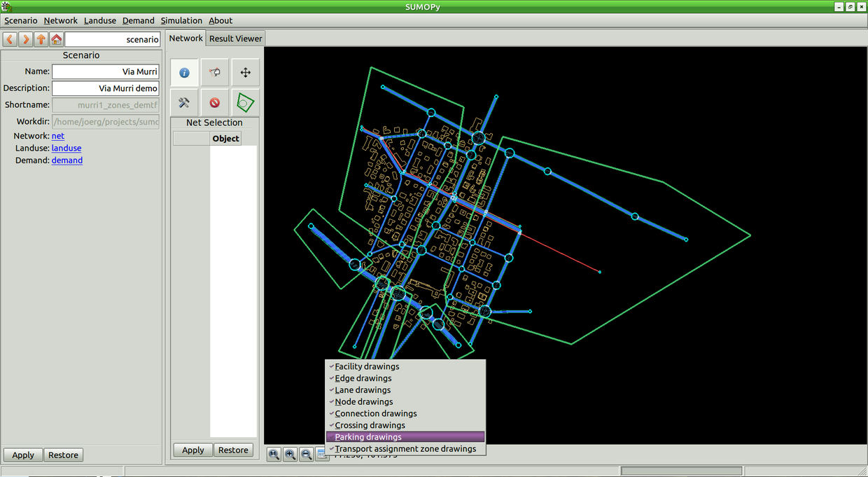868x477 pixels.
Task: Toggle Edge drawings visibility
Action: tap(405, 378)
